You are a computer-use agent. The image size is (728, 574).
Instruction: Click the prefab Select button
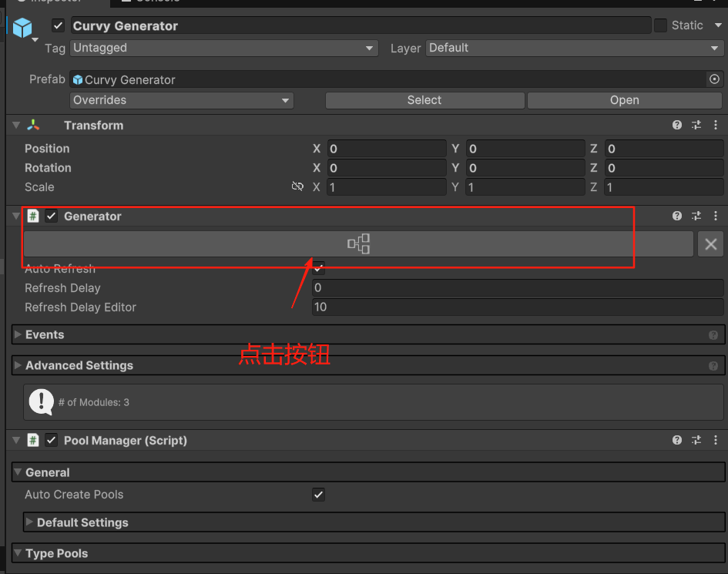coord(424,100)
